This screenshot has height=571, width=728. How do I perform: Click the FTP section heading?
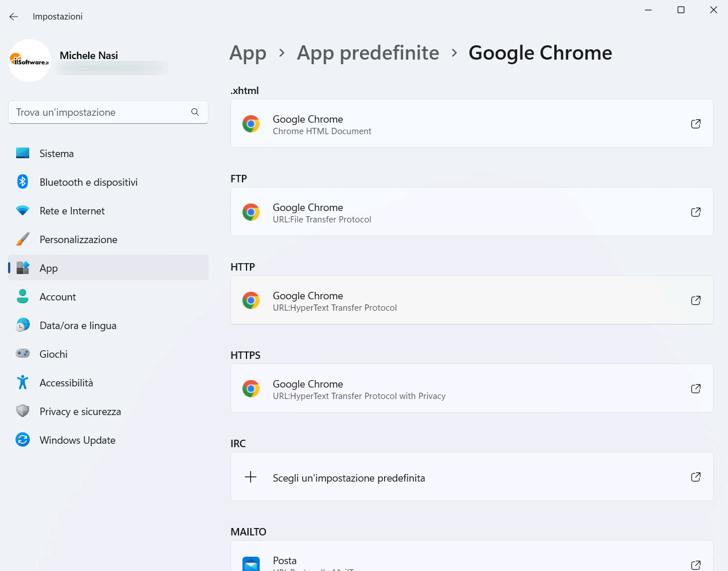click(239, 179)
